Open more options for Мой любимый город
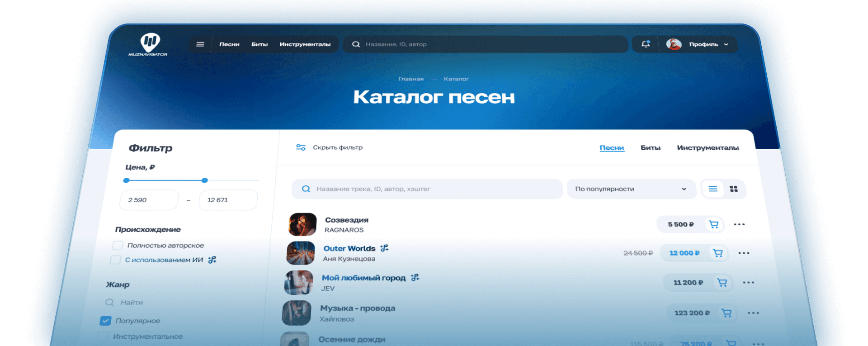 [749, 283]
